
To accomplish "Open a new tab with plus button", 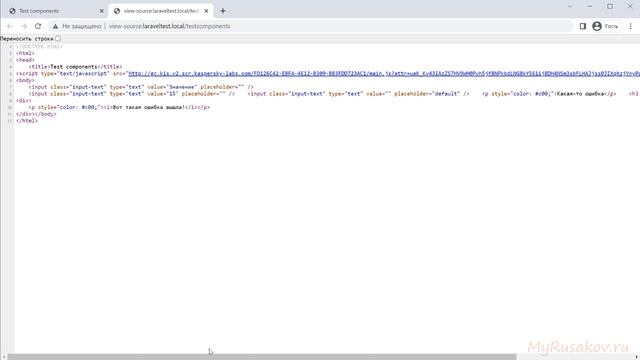I will click(x=223, y=11).
